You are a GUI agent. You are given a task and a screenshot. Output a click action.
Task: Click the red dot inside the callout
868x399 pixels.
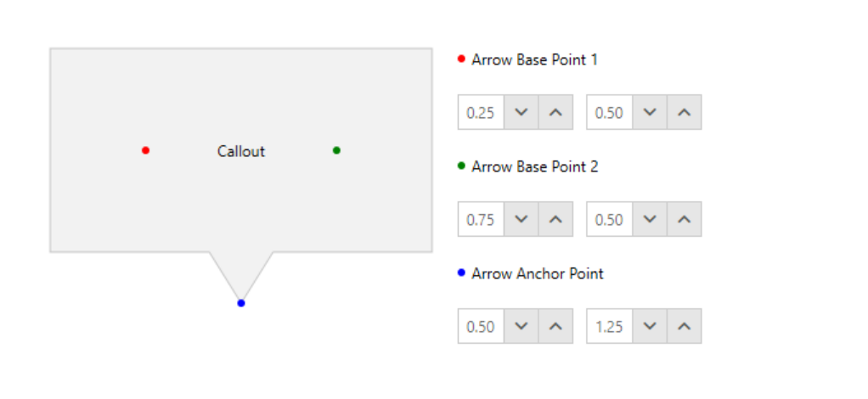146,150
